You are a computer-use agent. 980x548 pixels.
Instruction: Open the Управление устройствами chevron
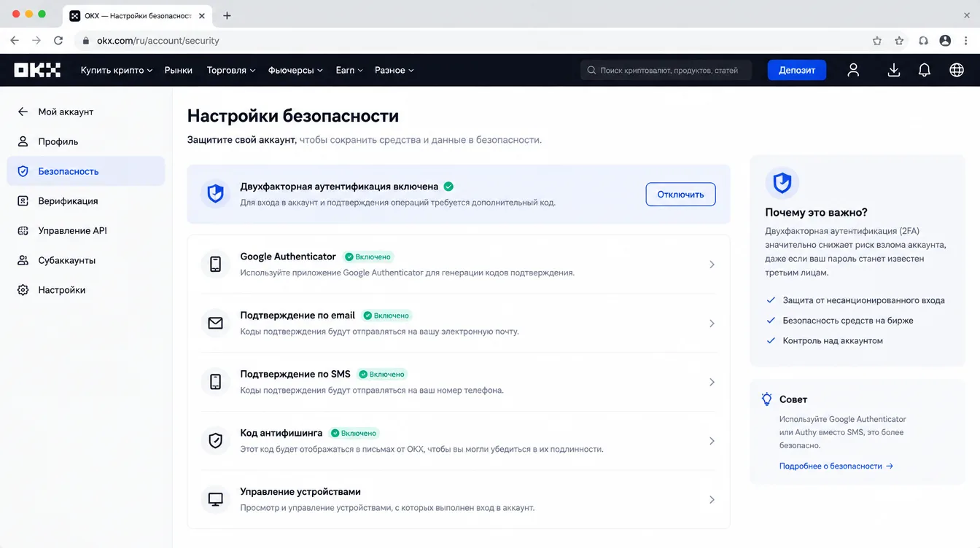712,499
